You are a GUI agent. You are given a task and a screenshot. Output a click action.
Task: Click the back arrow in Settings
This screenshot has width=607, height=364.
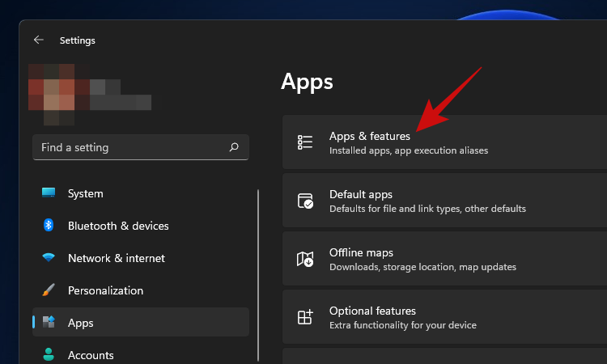point(39,40)
